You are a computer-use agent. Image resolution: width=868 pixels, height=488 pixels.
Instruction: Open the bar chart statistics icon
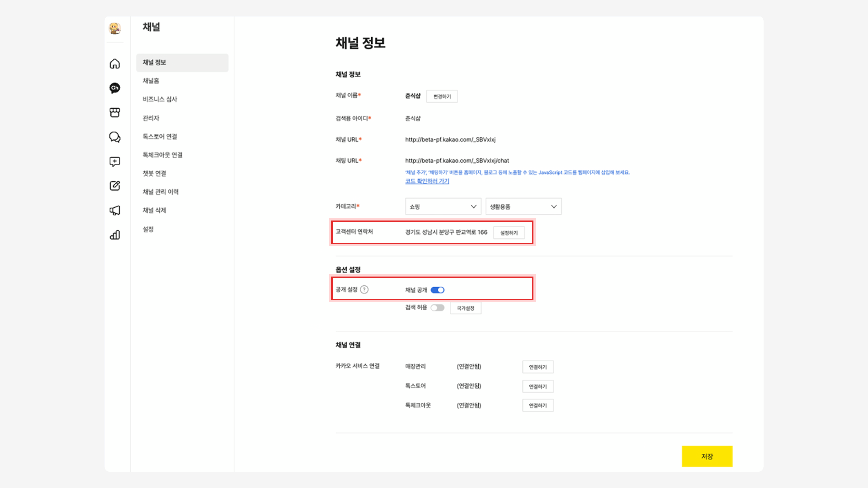115,235
